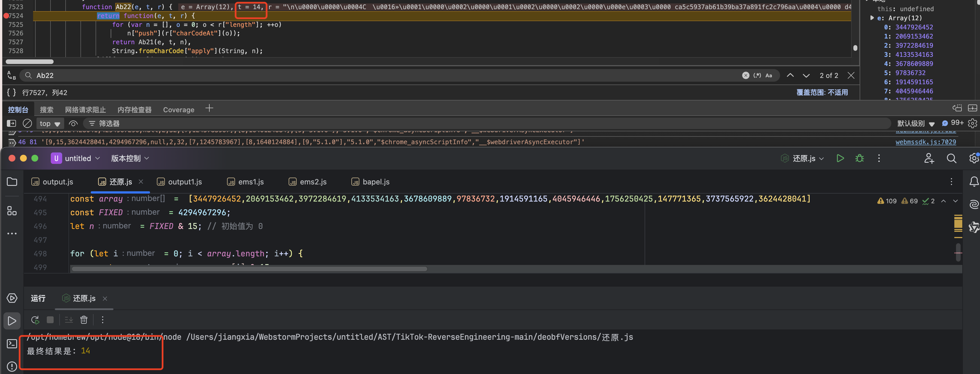Click the Ab22 search input field
This screenshot has width=980, height=374.
point(380,75)
